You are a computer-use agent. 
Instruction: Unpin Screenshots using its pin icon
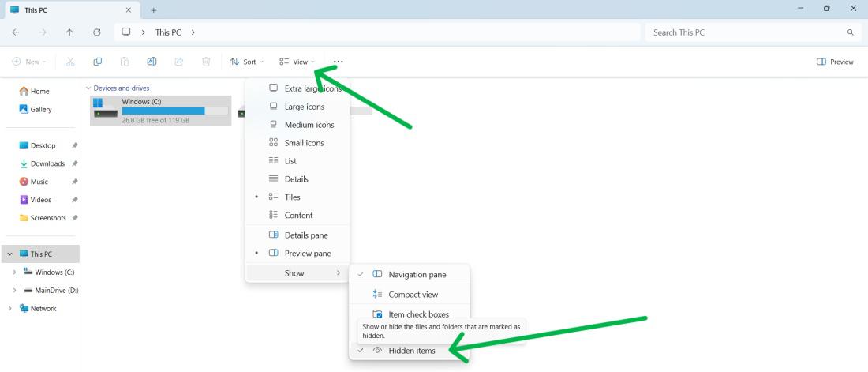point(75,218)
